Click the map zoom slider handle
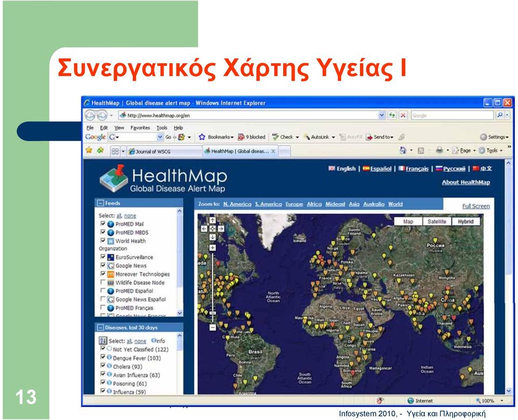 tap(213, 313)
